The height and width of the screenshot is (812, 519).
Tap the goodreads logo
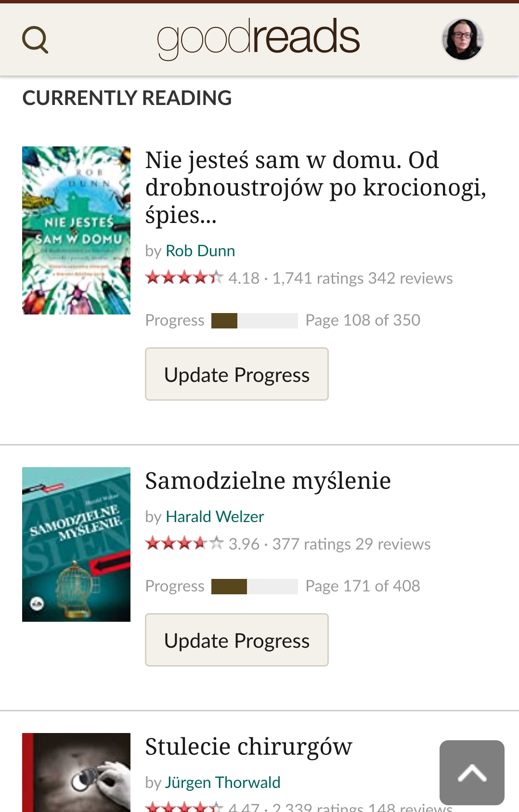tap(259, 38)
